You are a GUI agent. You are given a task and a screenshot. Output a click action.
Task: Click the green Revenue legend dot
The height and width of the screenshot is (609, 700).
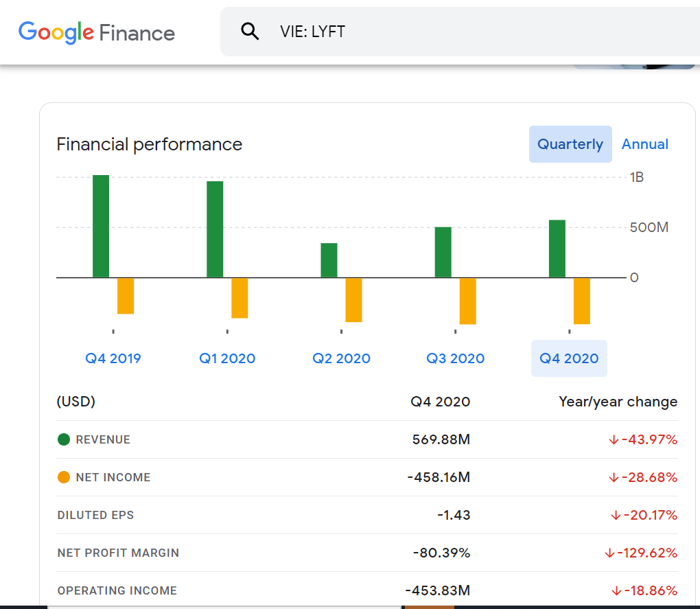[x=64, y=439]
